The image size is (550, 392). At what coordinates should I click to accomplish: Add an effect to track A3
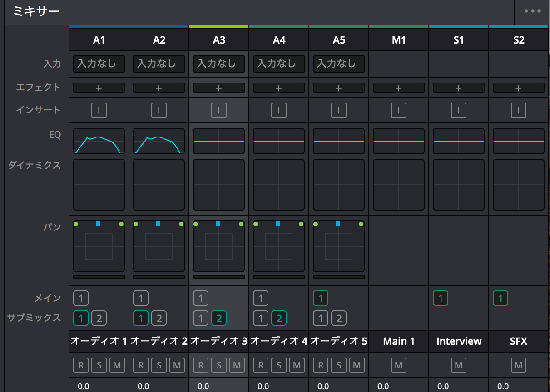[x=218, y=88]
